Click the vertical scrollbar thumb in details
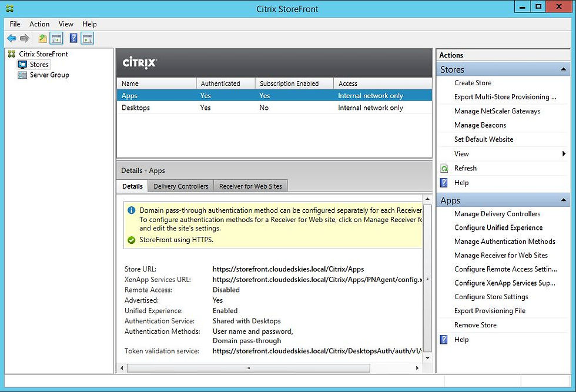The image size is (576, 392). [x=427, y=278]
